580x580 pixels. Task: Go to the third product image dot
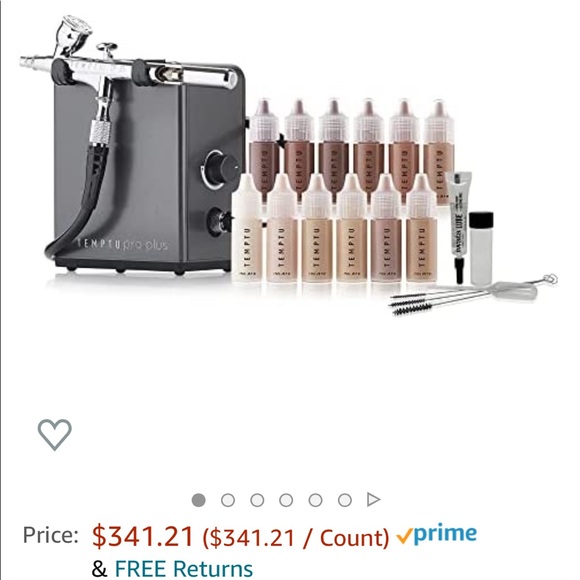coord(257,500)
